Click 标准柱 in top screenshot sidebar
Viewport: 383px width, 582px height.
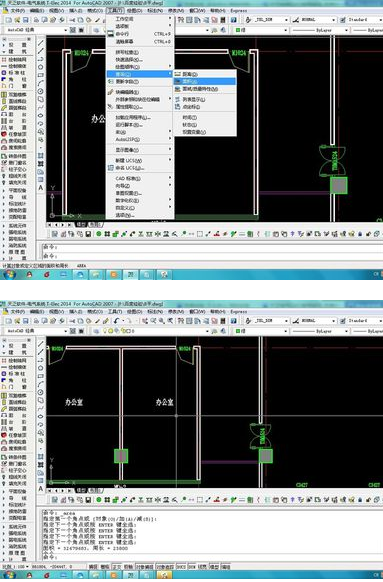point(15,73)
